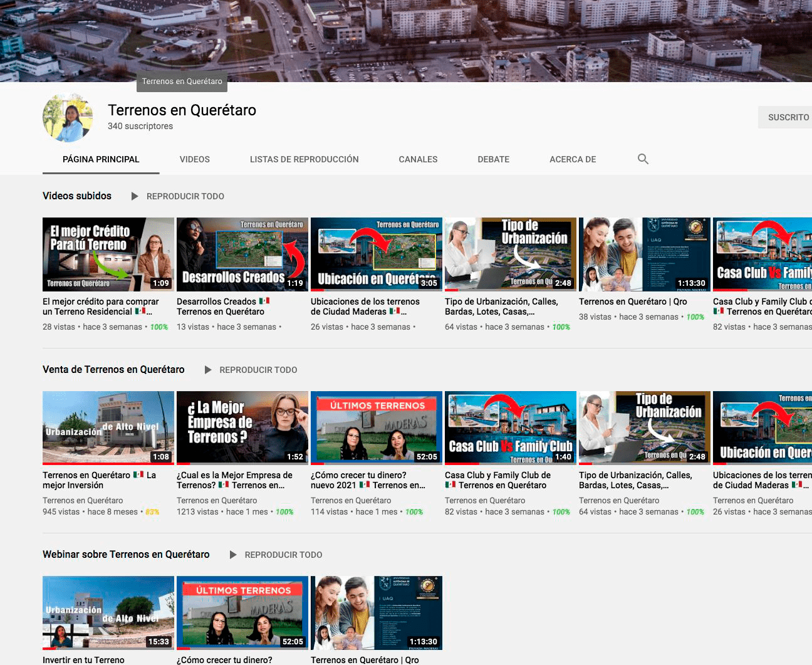
Task: Open the Debate tab
Action: (494, 159)
